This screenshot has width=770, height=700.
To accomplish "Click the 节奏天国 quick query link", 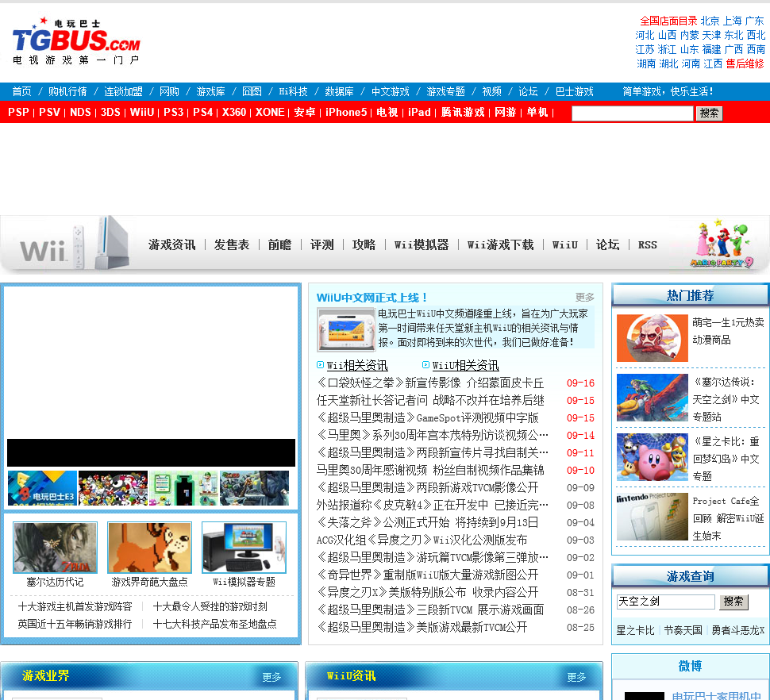I will [x=683, y=630].
